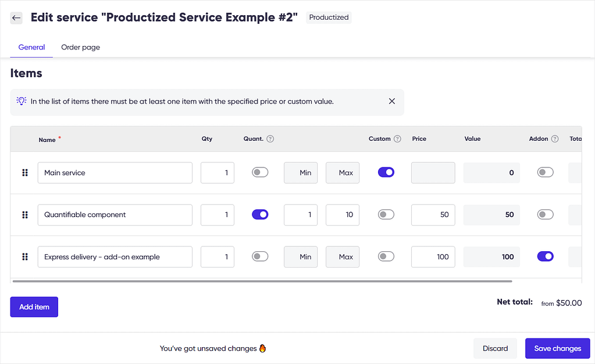Click the Main service name field
595x364 pixels.
tap(115, 173)
